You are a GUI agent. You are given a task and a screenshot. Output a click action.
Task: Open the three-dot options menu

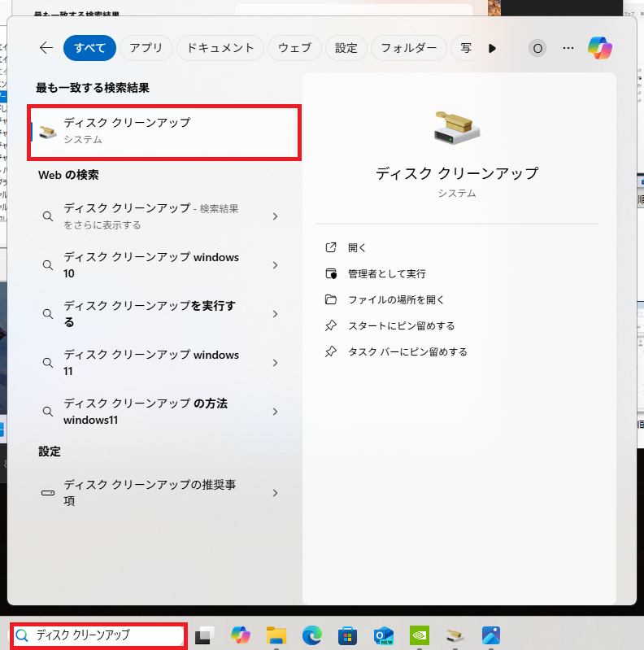point(568,48)
